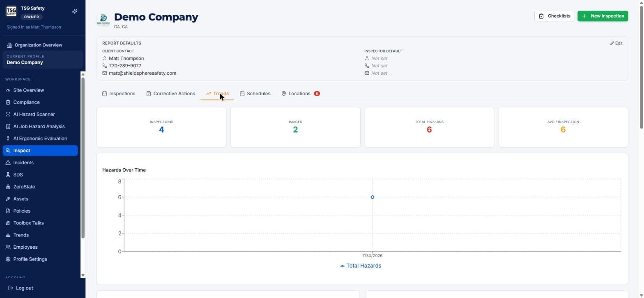This screenshot has height=298, width=644.
Task: Open Incidents in sidebar
Action: [40, 163]
